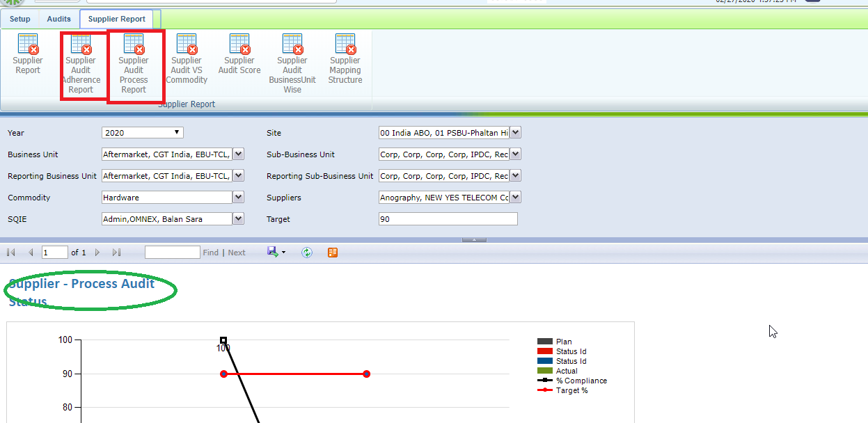
Task: Click the "Reporting Sub-Business Unit" field label
Action: click(x=320, y=176)
